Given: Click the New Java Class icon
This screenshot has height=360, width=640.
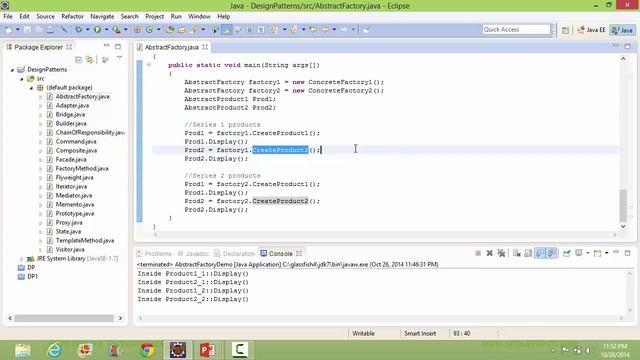Looking at the screenshot, I should tap(149, 30).
